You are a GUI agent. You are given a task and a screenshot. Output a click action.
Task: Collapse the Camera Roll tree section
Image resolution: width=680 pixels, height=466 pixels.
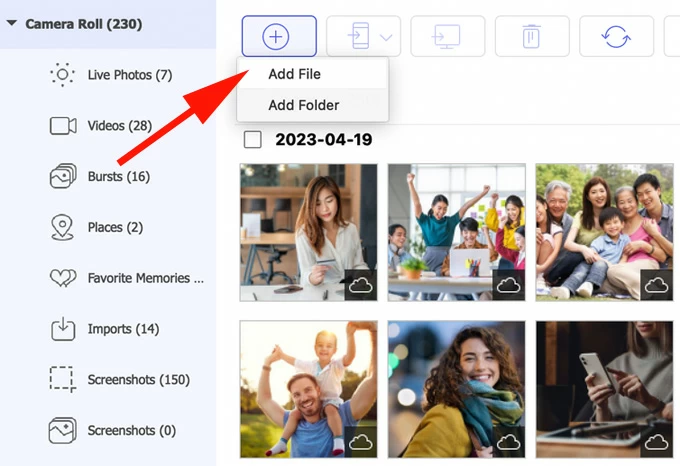tap(11, 23)
